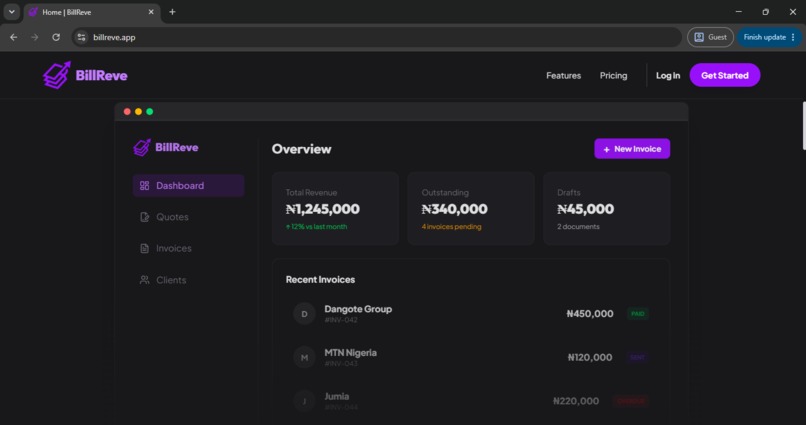The width and height of the screenshot is (806, 425).
Task: Select Dashboard in the sidebar
Action: pyautogui.click(x=188, y=186)
